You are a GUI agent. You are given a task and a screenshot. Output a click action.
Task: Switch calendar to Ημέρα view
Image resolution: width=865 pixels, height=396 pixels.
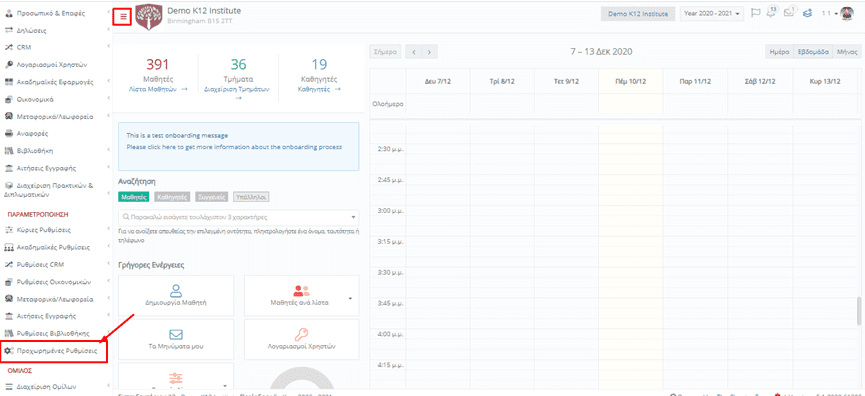click(779, 52)
